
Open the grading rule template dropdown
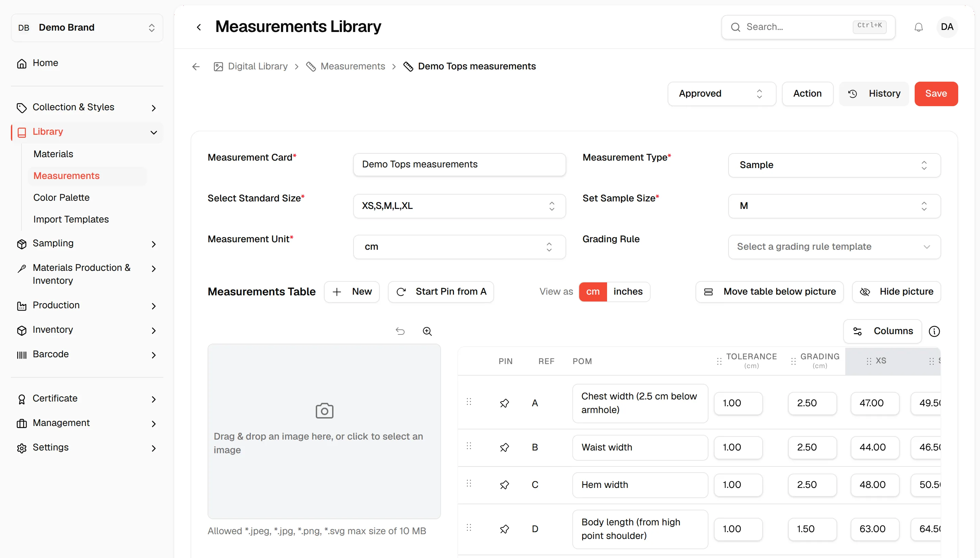click(834, 247)
